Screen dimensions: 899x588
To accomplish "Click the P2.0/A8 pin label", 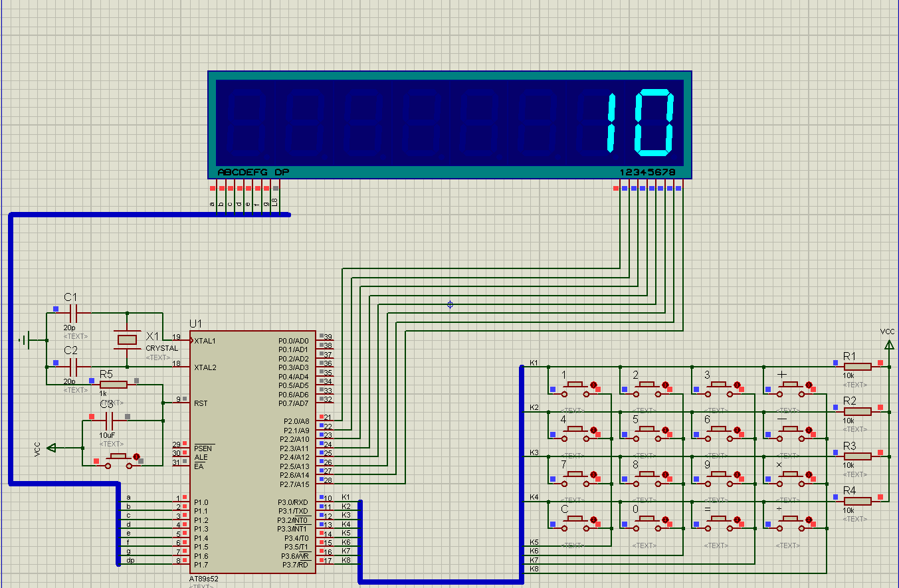I will [296, 421].
